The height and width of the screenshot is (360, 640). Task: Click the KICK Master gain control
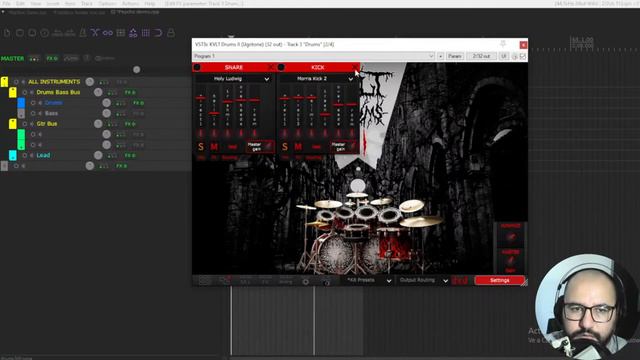pos(344,146)
